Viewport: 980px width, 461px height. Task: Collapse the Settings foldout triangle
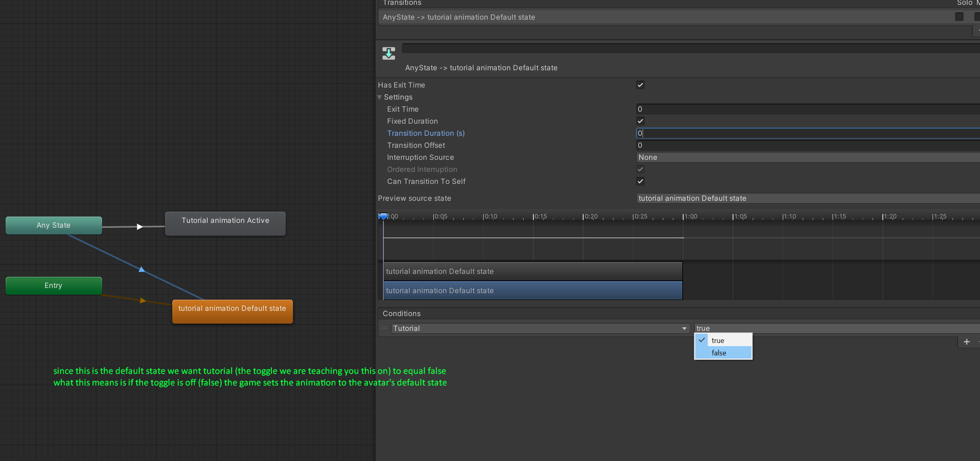point(380,97)
